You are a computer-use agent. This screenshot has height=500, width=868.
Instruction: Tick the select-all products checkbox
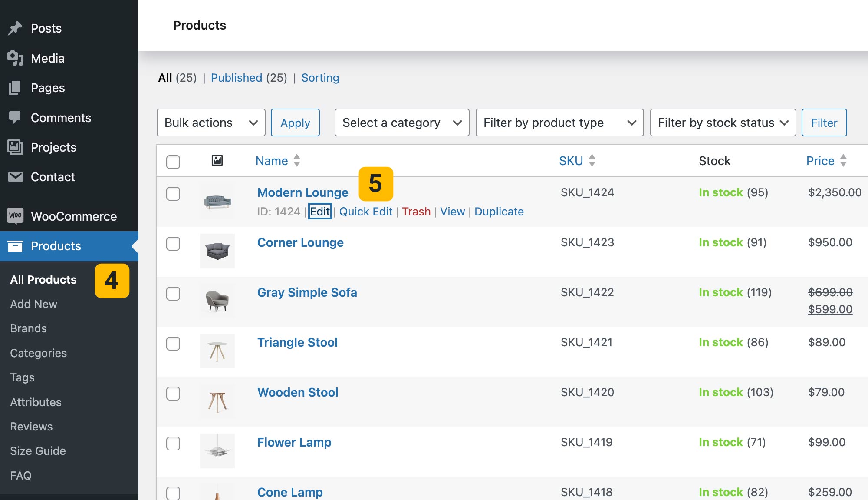coord(173,162)
